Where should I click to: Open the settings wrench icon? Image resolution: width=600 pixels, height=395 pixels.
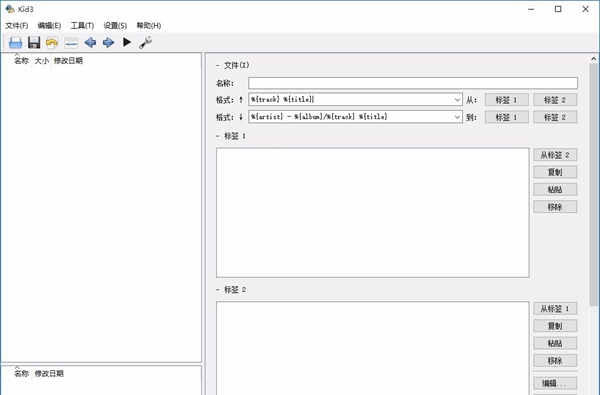click(145, 42)
